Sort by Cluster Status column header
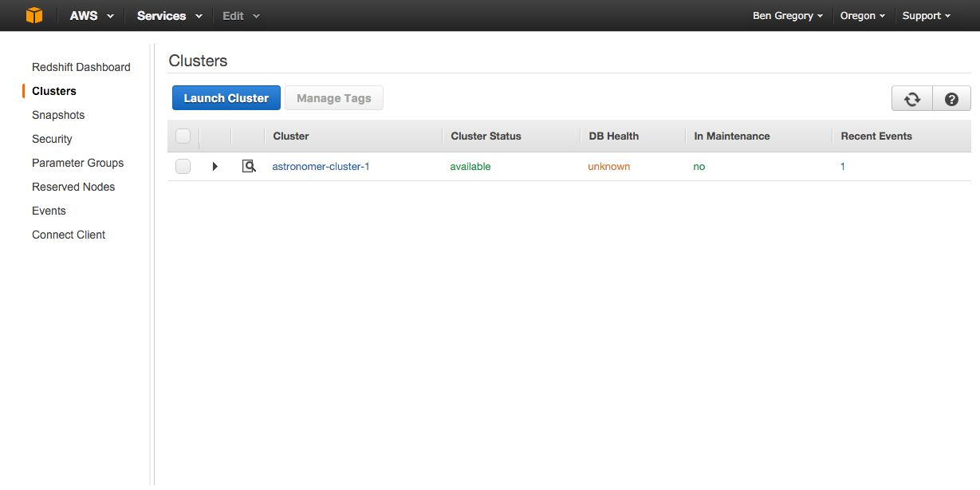This screenshot has height=490, width=980. coord(486,136)
